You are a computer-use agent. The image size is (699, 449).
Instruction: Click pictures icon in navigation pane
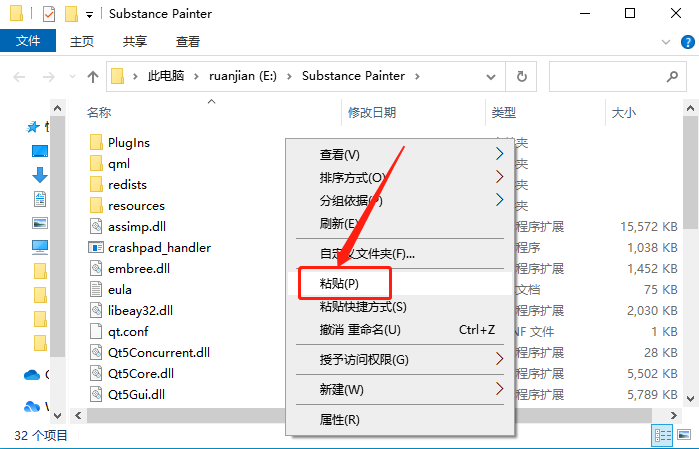(40, 223)
